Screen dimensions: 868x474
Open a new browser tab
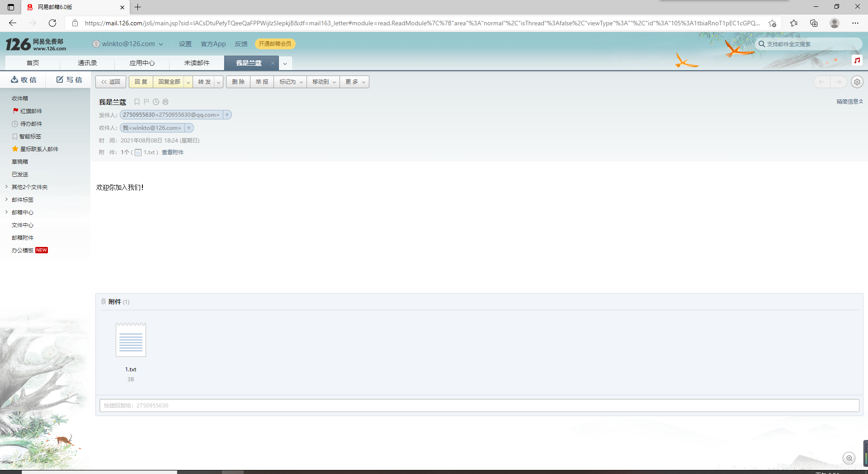[138, 7]
